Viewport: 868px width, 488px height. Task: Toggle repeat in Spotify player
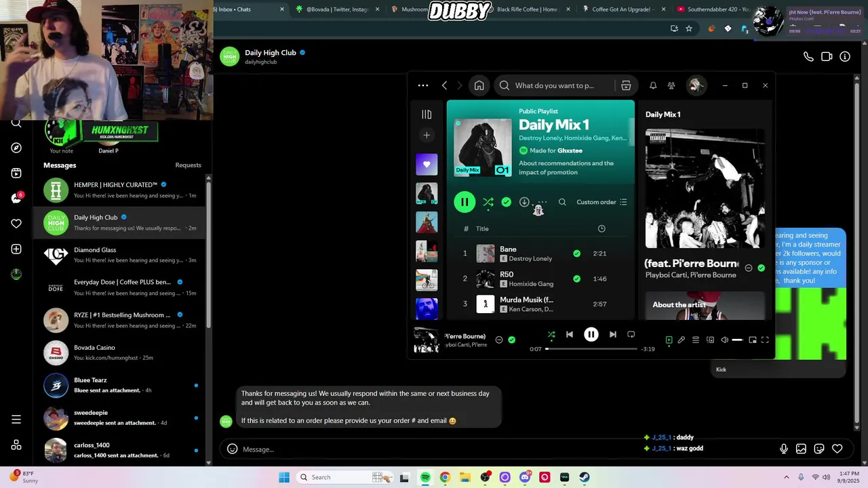click(631, 334)
